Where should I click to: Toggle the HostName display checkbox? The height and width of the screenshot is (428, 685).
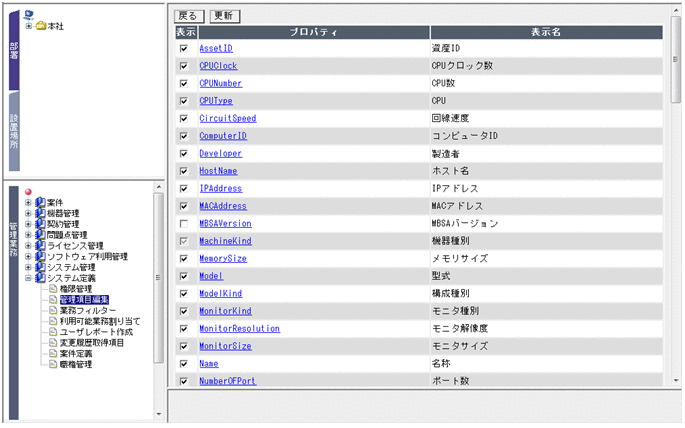[184, 171]
